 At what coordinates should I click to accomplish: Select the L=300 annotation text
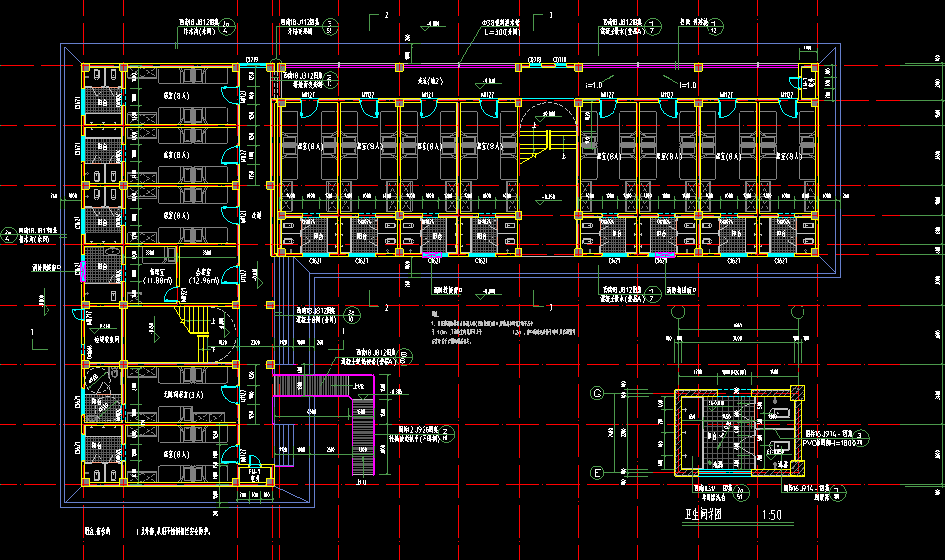(502, 32)
